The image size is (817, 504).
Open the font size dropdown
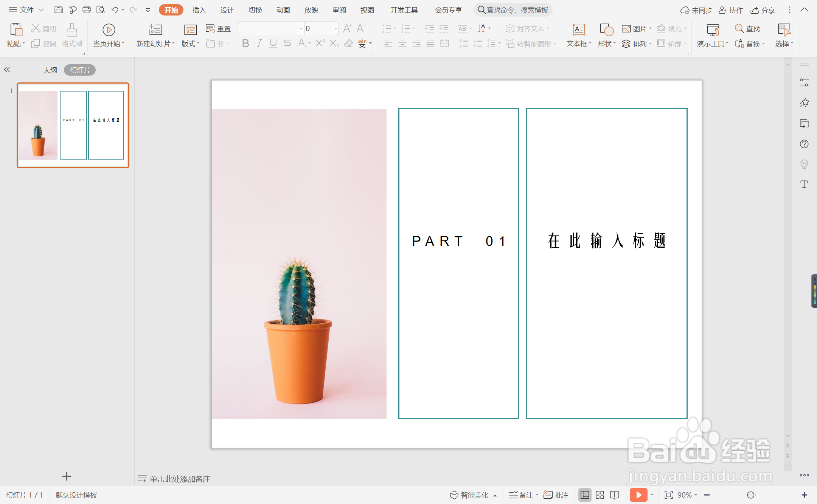click(335, 28)
